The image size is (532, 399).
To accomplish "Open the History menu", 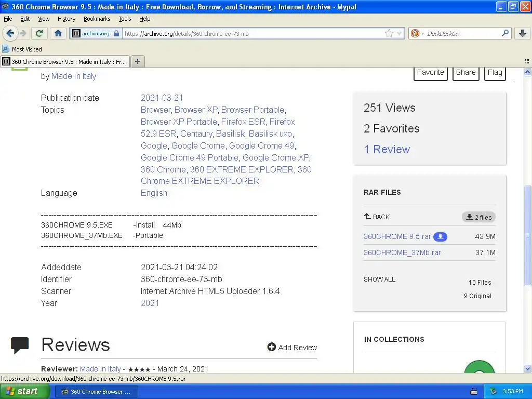I will pyautogui.click(x=66, y=19).
